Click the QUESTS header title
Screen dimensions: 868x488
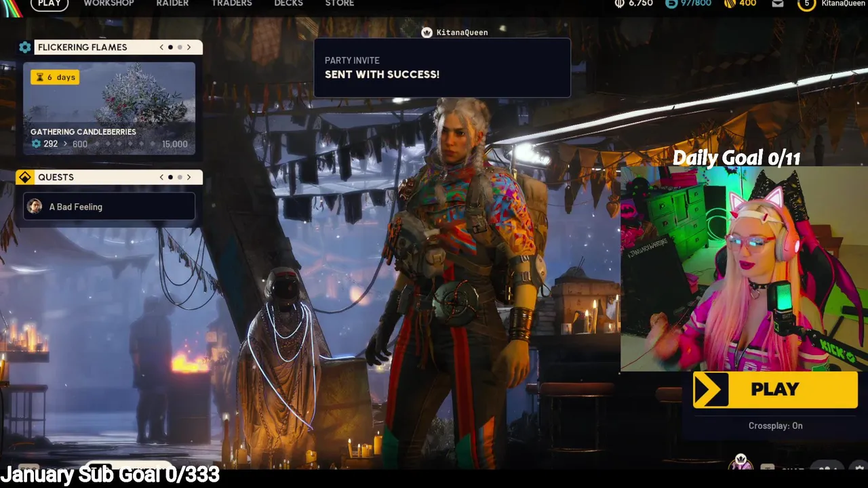(56, 177)
